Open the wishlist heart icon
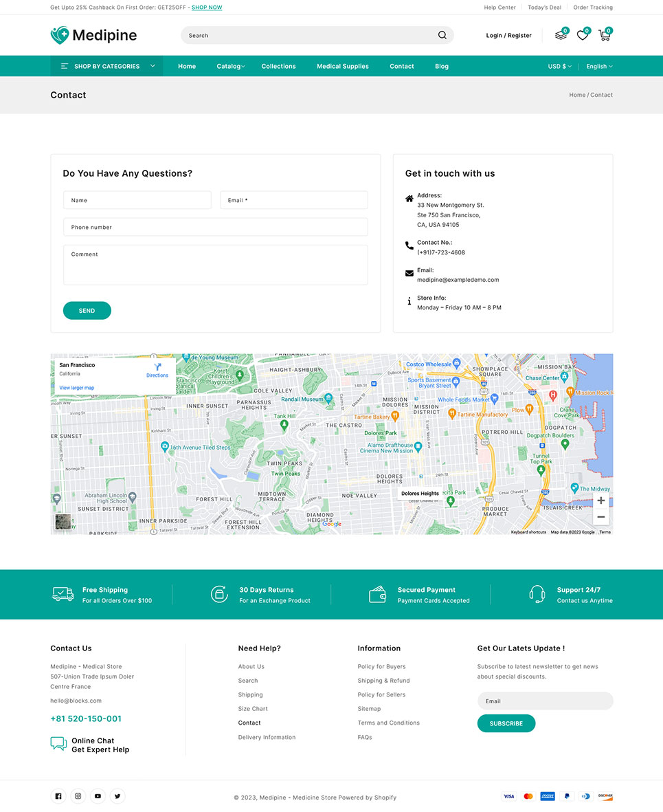663x812 pixels. (x=582, y=35)
